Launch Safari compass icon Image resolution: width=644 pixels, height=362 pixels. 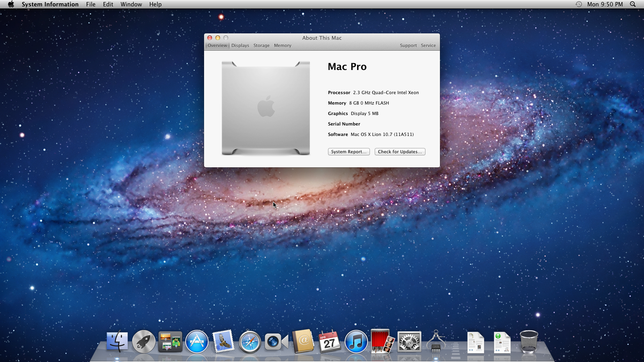coord(250,342)
